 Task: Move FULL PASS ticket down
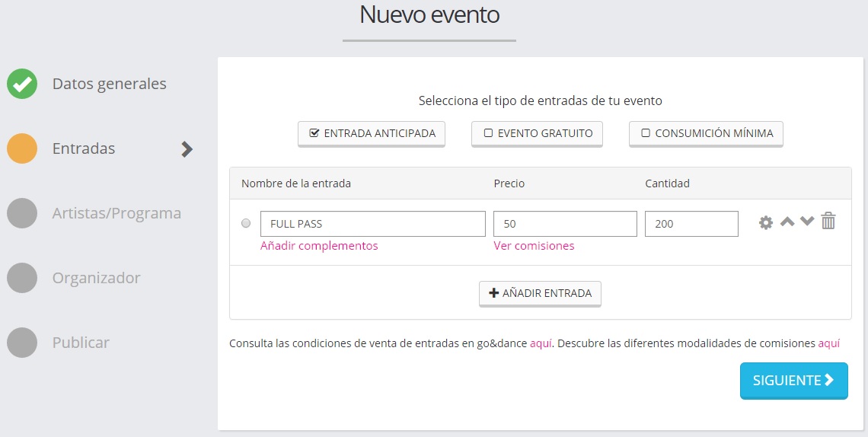tap(807, 222)
